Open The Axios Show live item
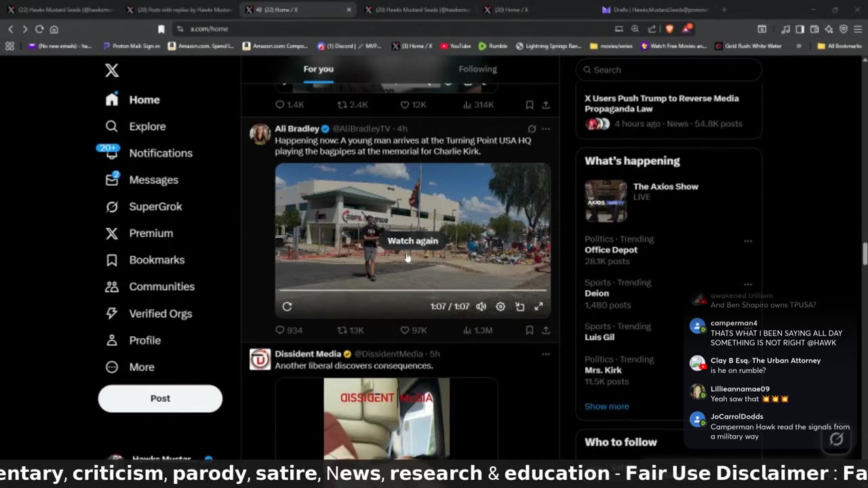Image resolution: width=868 pixels, height=488 pixels. coord(669,201)
